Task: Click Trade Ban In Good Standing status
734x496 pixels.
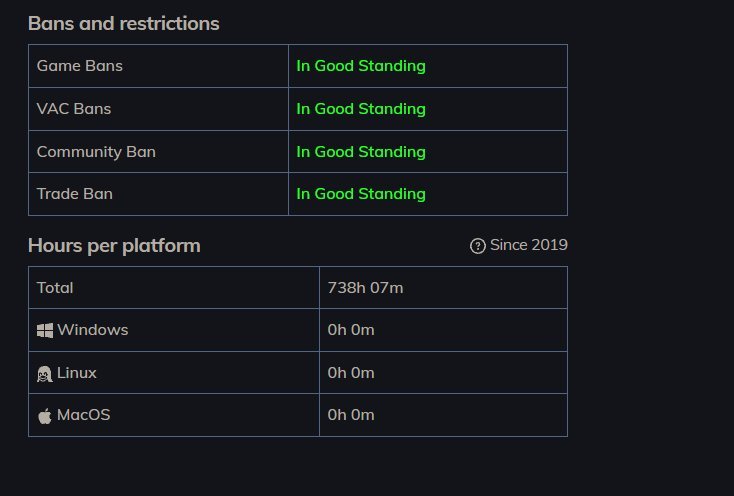Action: point(361,194)
